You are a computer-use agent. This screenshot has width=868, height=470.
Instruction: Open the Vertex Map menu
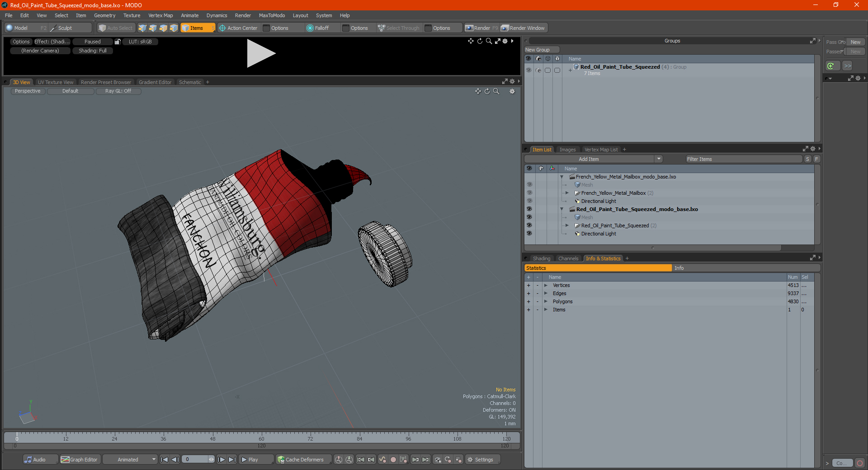coord(160,15)
